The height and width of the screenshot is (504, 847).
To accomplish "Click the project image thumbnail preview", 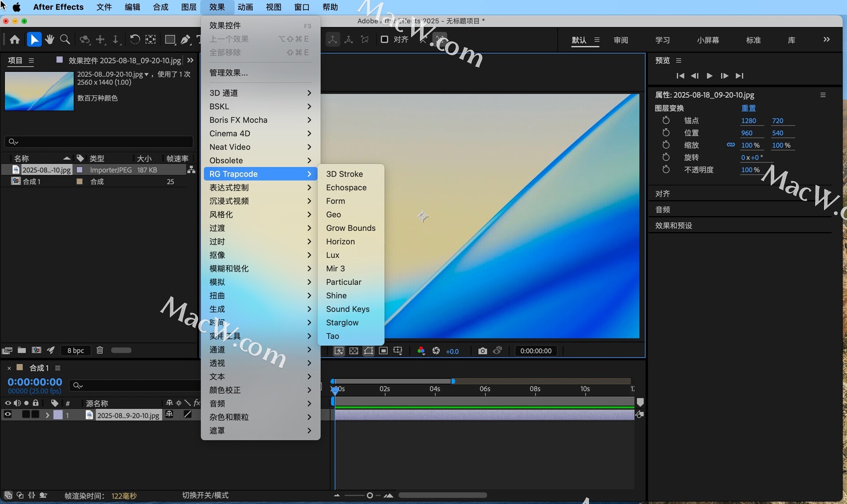I will click(x=39, y=91).
